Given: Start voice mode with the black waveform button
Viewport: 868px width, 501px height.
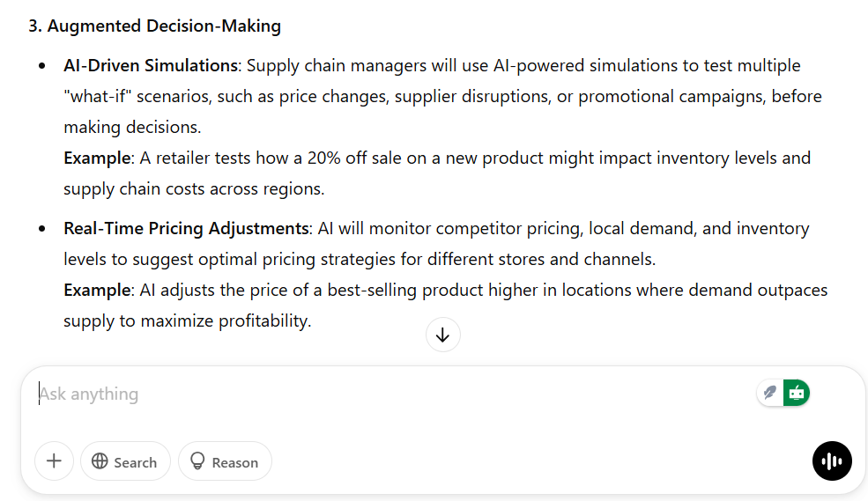Looking at the screenshot, I should (x=832, y=461).
